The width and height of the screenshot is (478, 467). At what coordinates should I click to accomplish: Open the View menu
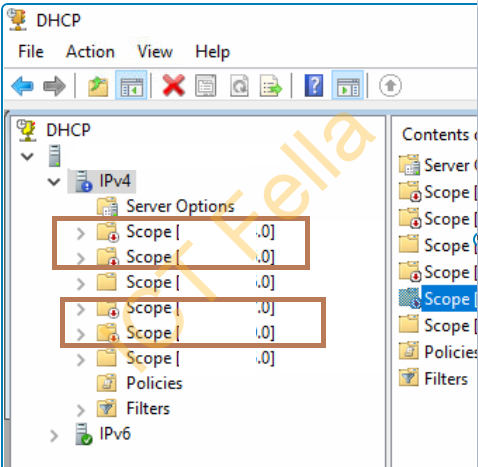tap(155, 52)
